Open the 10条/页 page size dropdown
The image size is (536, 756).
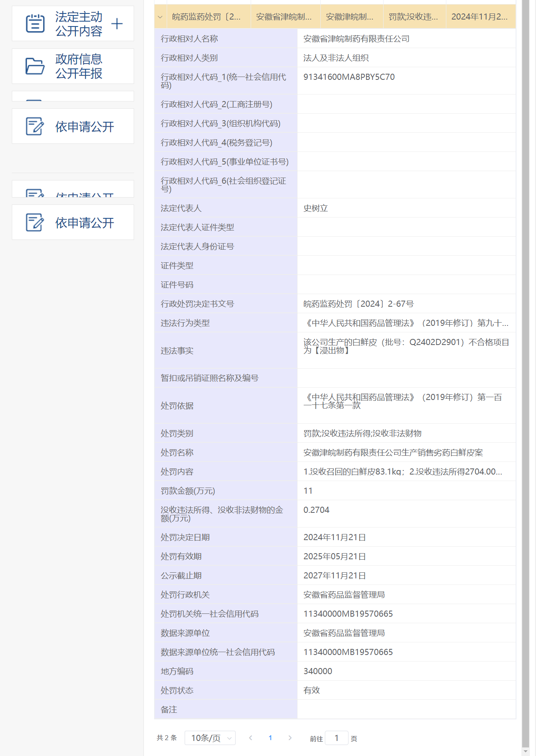[210, 738]
